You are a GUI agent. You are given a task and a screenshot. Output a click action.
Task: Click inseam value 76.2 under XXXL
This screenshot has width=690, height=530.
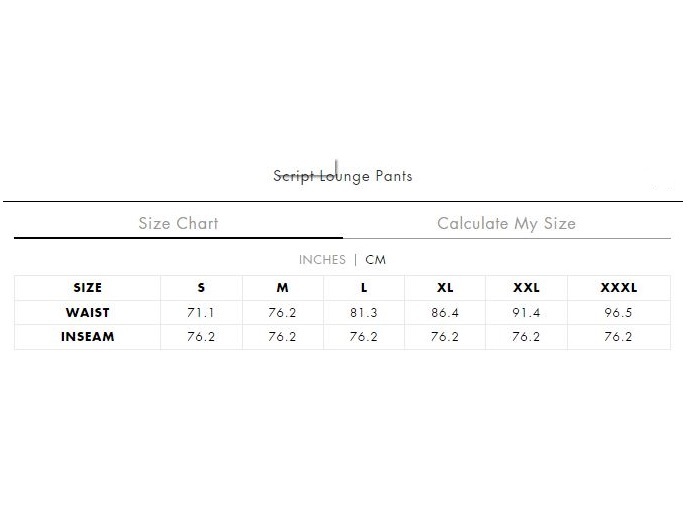[618, 337]
